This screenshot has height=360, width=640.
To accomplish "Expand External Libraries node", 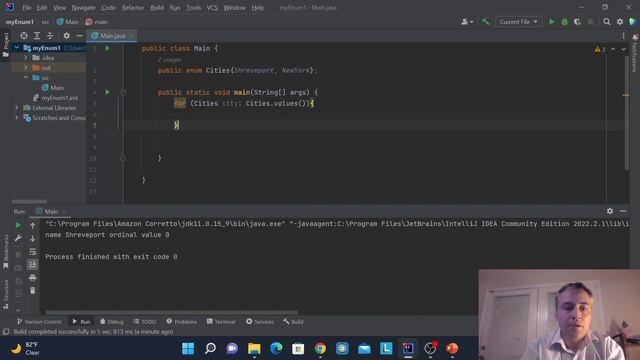I will click(17, 108).
